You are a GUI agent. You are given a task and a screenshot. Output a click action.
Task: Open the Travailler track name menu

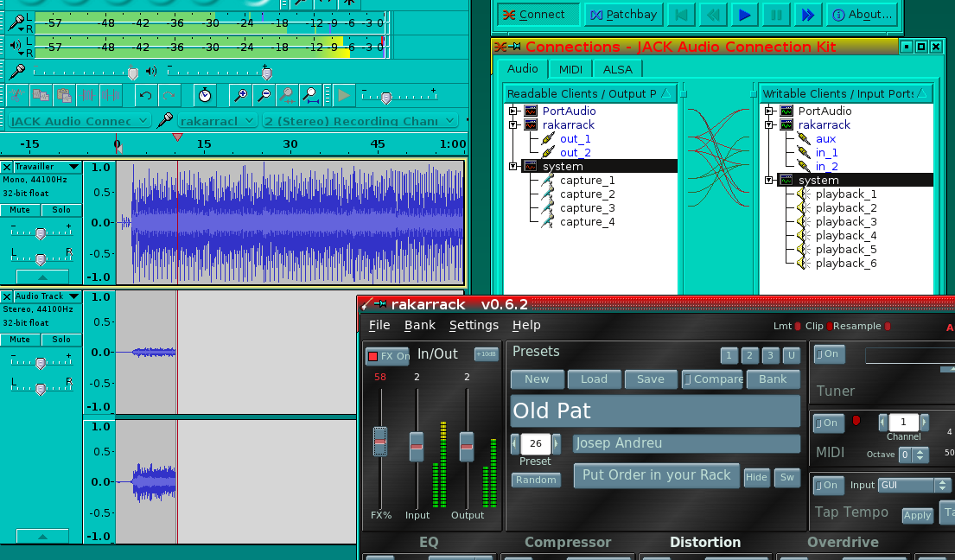tap(48, 167)
